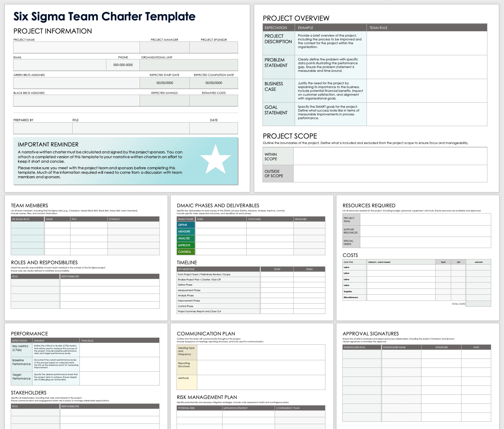Click the Team Rule cell for Project Description
The width and height of the screenshot is (504, 429).
[x=427, y=43]
